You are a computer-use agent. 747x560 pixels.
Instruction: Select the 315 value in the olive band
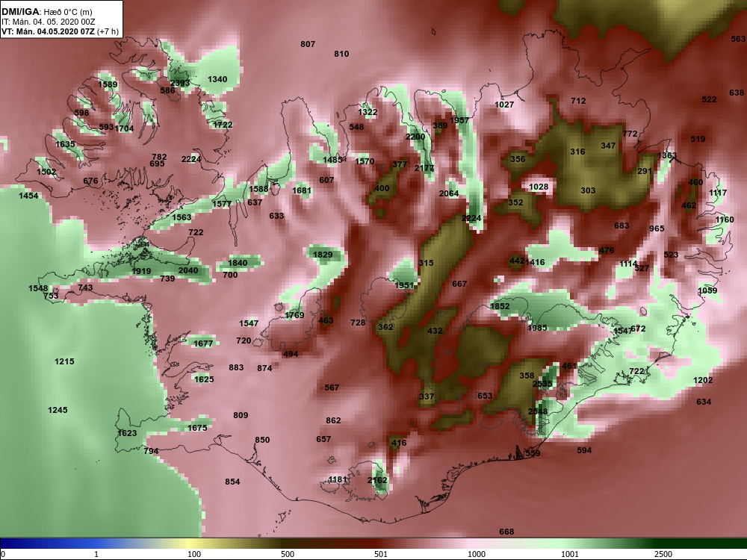pyautogui.click(x=426, y=263)
